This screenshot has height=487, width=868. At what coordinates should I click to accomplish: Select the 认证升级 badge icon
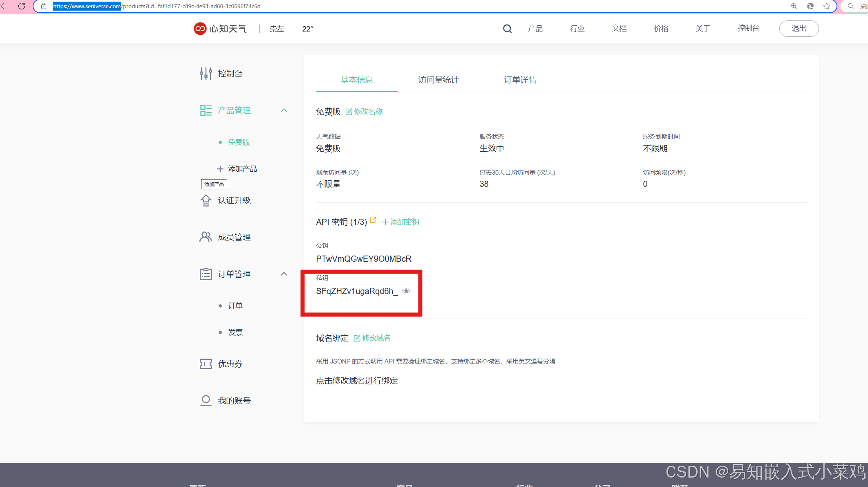tap(206, 200)
